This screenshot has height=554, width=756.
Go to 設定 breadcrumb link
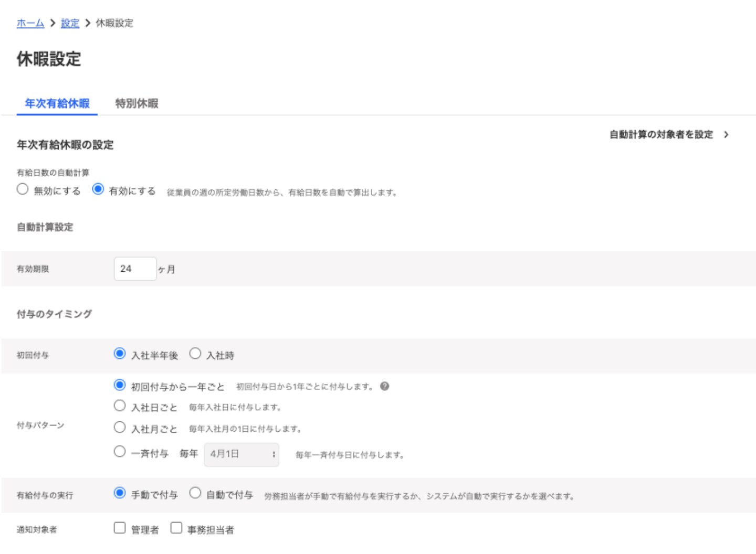pos(70,23)
